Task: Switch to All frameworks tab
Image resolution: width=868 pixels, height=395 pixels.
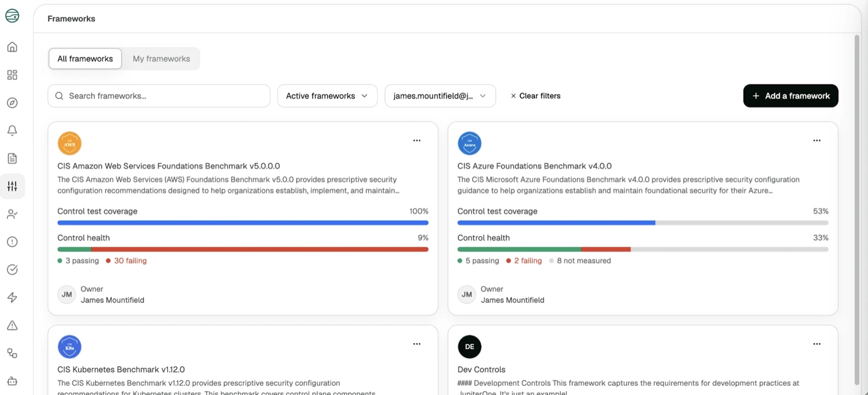Action: click(x=85, y=59)
